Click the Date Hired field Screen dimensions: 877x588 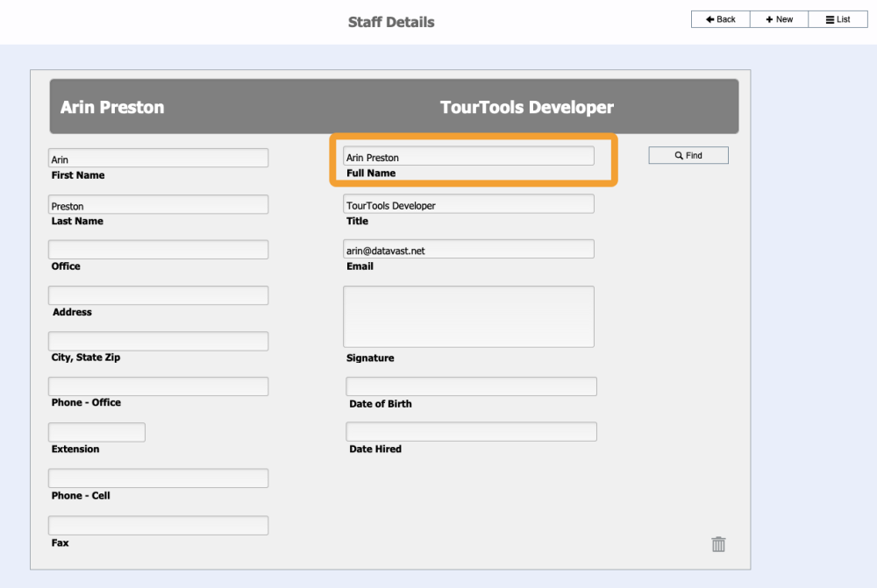471,431
